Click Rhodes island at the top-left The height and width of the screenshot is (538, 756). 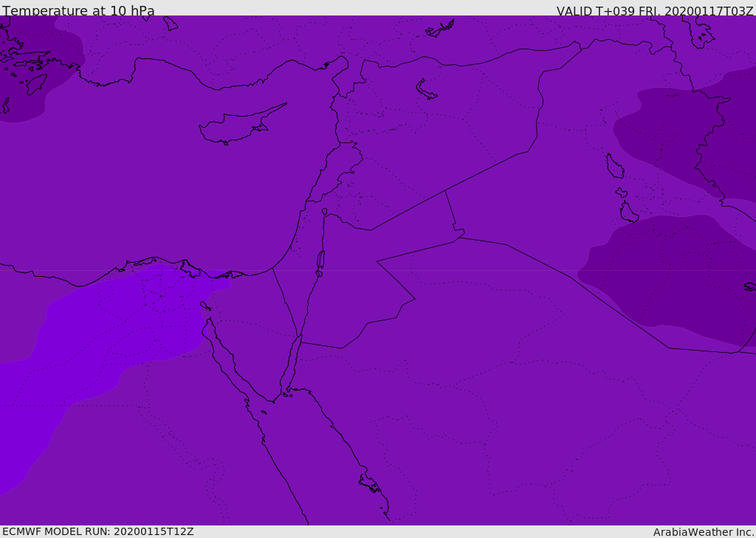35,83
